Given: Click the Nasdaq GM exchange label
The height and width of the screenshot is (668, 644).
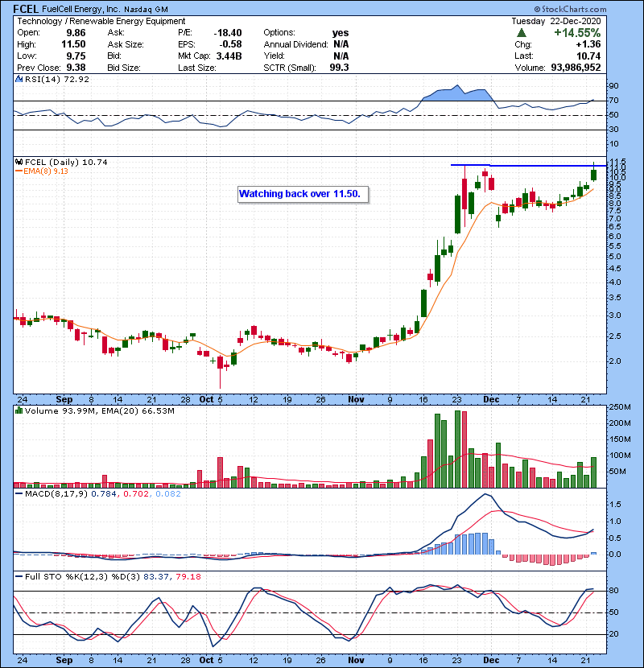Looking at the screenshot, I should tap(147, 10).
